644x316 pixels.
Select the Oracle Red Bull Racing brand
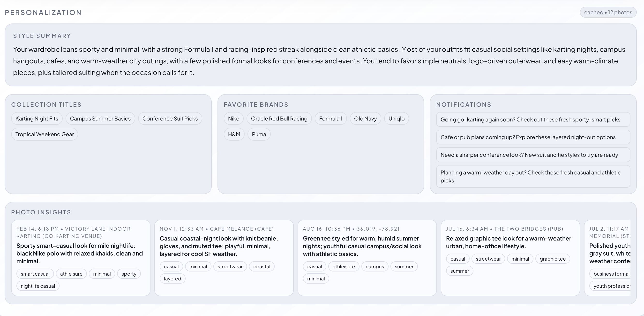tap(279, 119)
